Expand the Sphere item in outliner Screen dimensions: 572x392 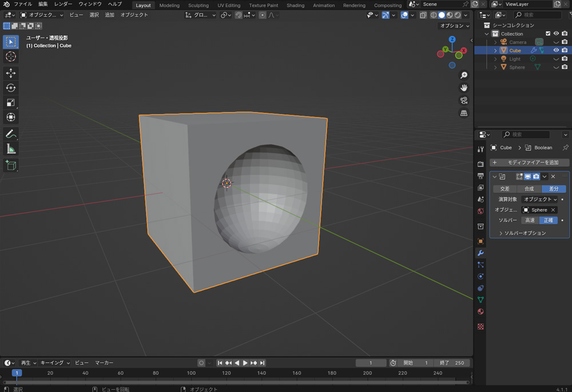point(495,67)
